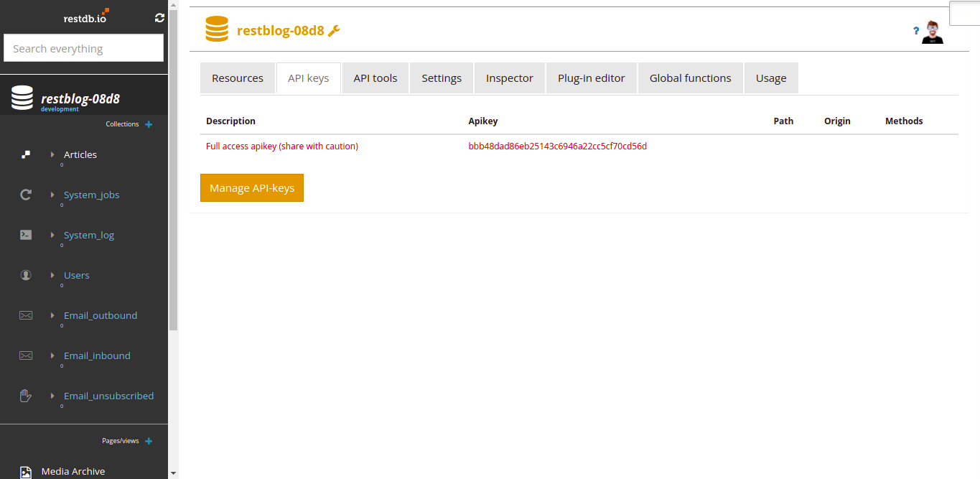View the Usage tab
The image size is (980, 479).
pos(771,78)
